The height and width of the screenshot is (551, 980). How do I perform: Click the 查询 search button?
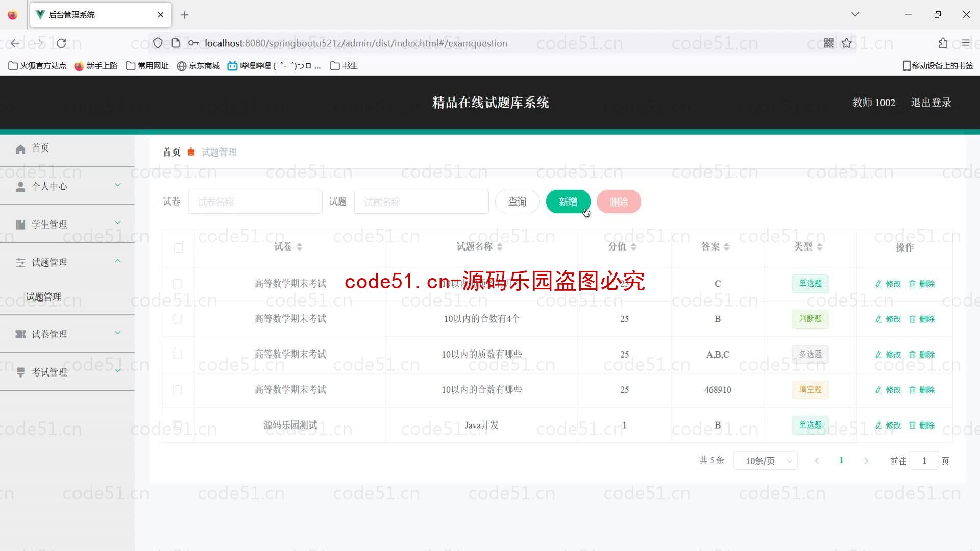(517, 202)
